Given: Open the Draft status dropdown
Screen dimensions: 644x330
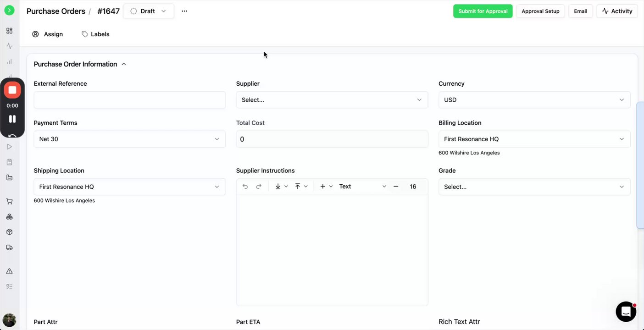Looking at the screenshot, I should [x=148, y=11].
